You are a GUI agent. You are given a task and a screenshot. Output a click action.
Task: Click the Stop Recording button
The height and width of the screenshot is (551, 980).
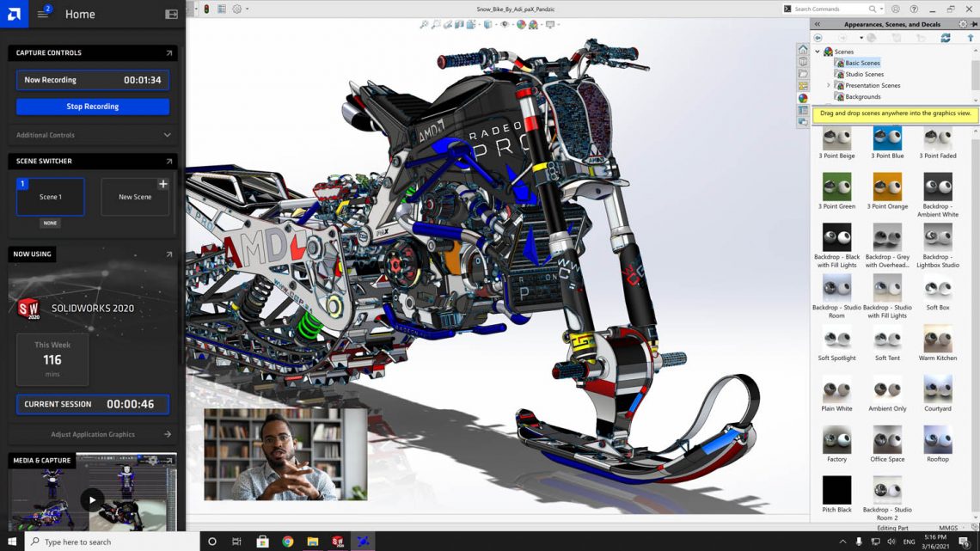point(92,106)
